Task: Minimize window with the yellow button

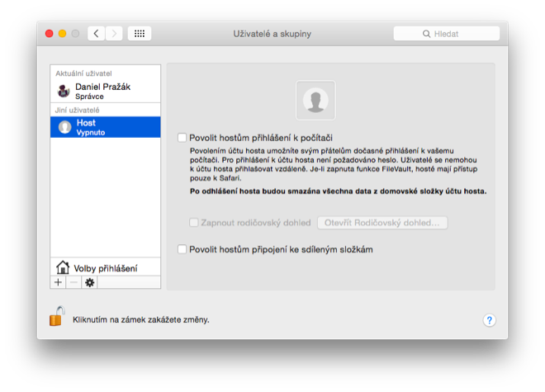Action: (62, 34)
